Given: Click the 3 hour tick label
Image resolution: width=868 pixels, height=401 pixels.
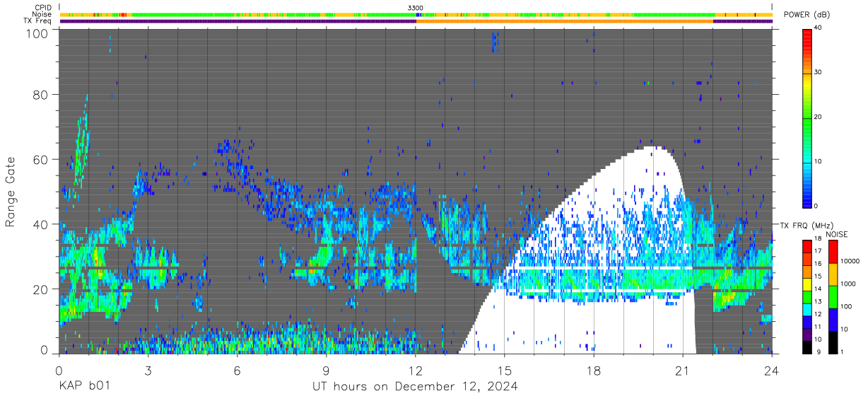Looking at the screenshot, I should [x=148, y=371].
